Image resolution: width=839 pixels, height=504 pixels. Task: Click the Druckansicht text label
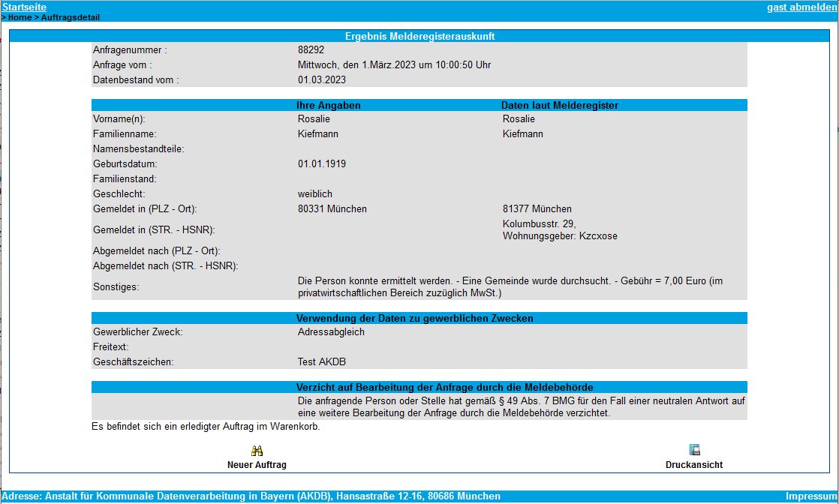[694, 465]
